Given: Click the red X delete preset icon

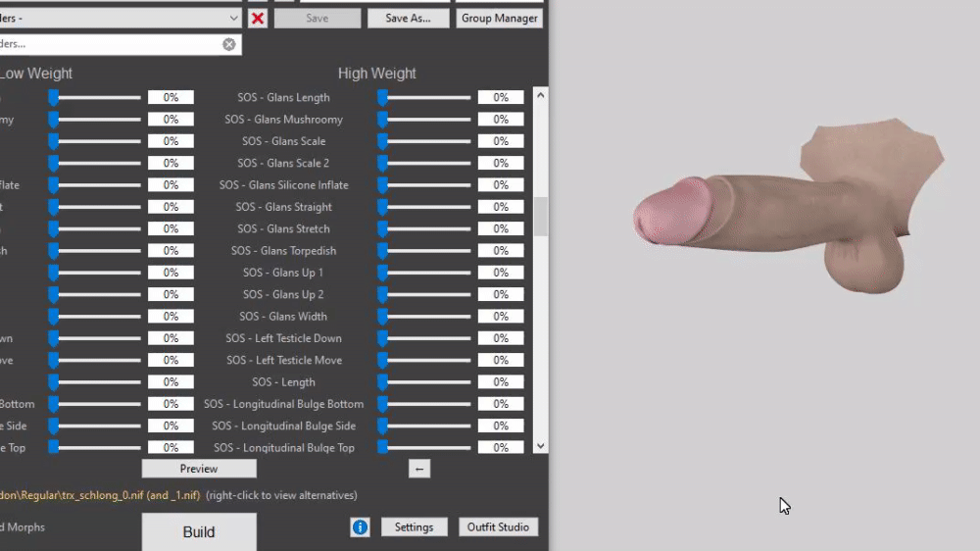Looking at the screenshot, I should point(258,18).
